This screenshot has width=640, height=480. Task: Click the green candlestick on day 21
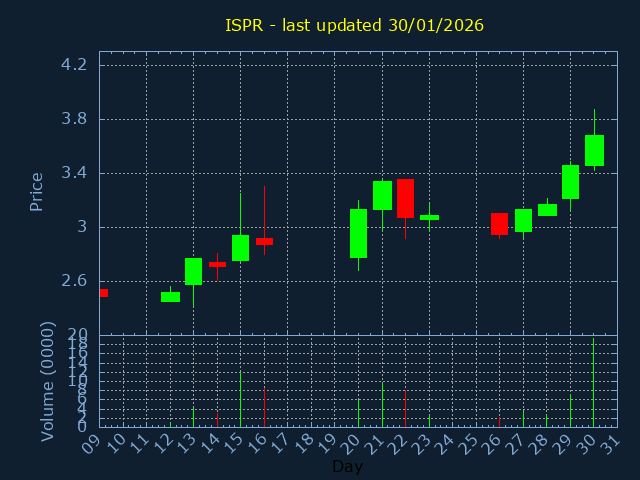382,195
